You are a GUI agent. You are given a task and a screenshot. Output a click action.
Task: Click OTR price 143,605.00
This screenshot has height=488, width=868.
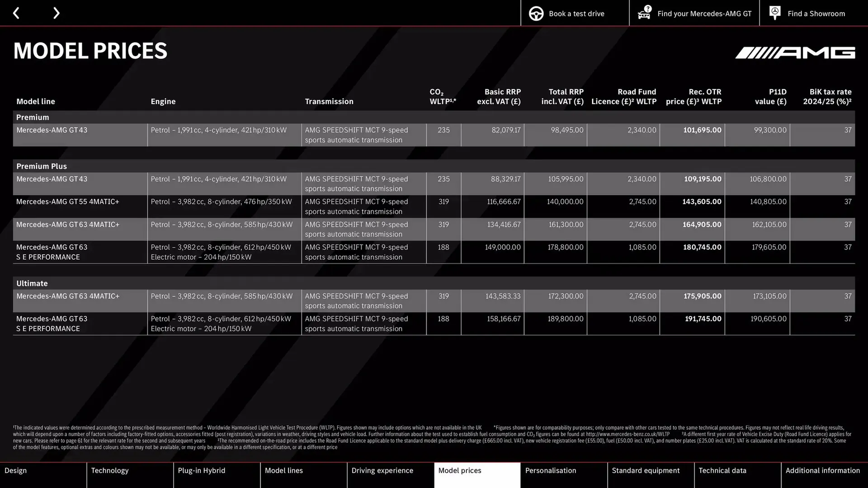(x=702, y=202)
